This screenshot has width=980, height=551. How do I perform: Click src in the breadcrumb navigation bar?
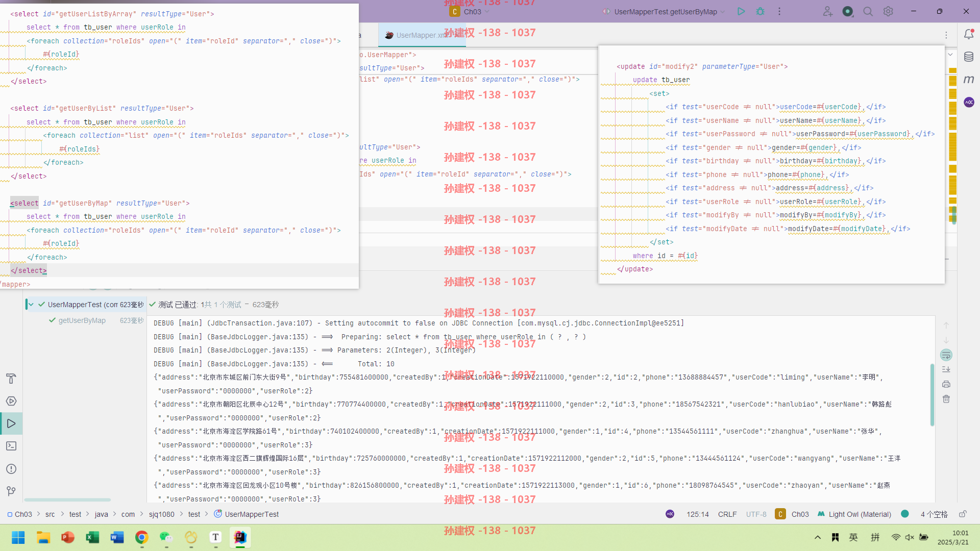tap(50, 514)
